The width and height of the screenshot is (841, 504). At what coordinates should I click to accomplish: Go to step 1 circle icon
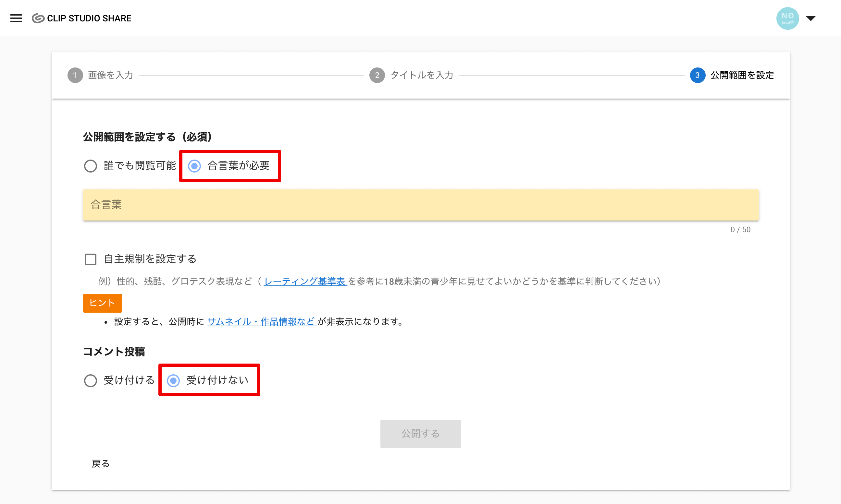[x=75, y=75]
